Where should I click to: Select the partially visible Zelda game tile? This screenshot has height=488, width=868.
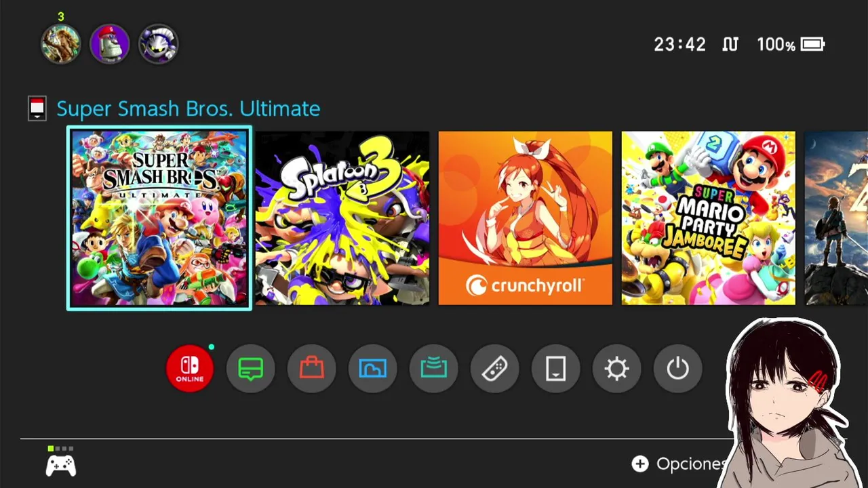(x=836, y=218)
